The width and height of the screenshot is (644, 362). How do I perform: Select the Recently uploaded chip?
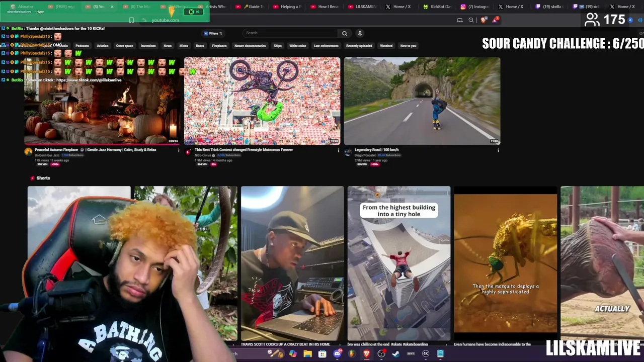(359, 46)
